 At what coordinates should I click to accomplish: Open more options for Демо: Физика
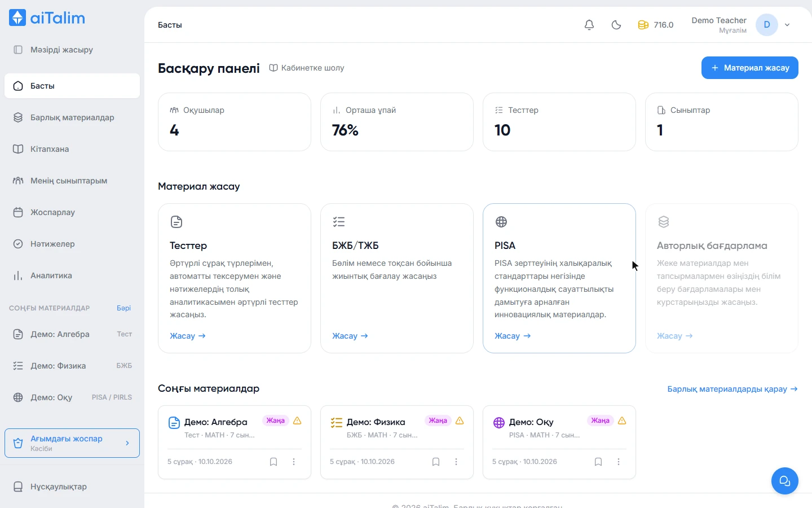(456, 462)
